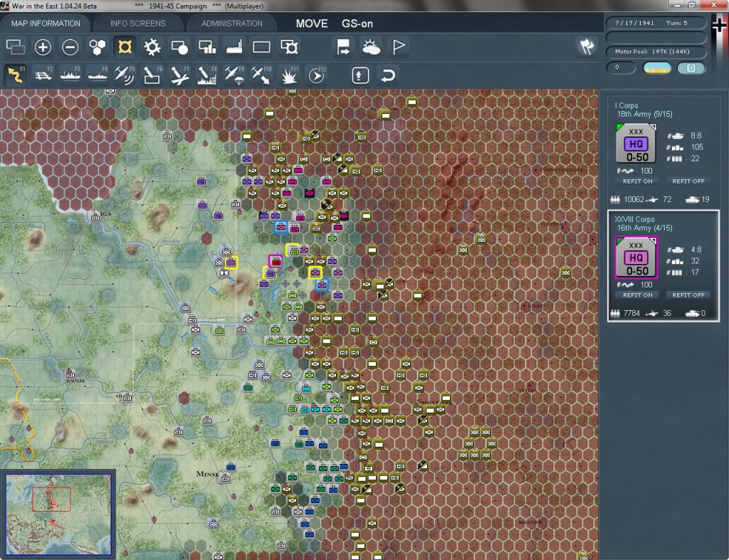Viewport: 729px width, 560px height.
Task: Select the F3 ship mode icon
Action: point(70,75)
